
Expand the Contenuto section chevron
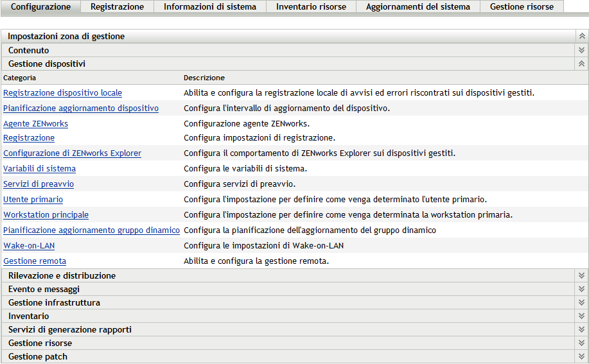tap(581, 50)
